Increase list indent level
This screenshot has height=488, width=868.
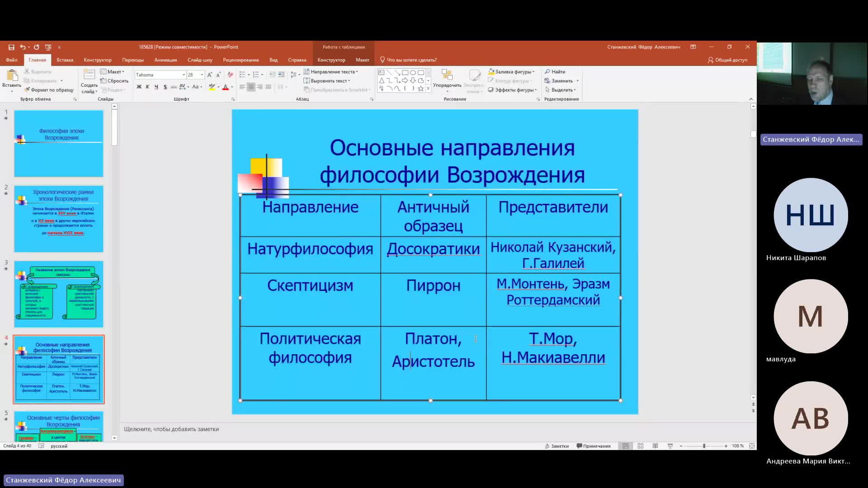(x=281, y=75)
